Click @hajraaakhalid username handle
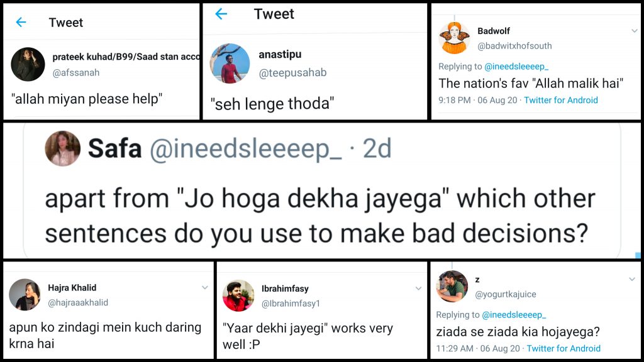 [78, 302]
